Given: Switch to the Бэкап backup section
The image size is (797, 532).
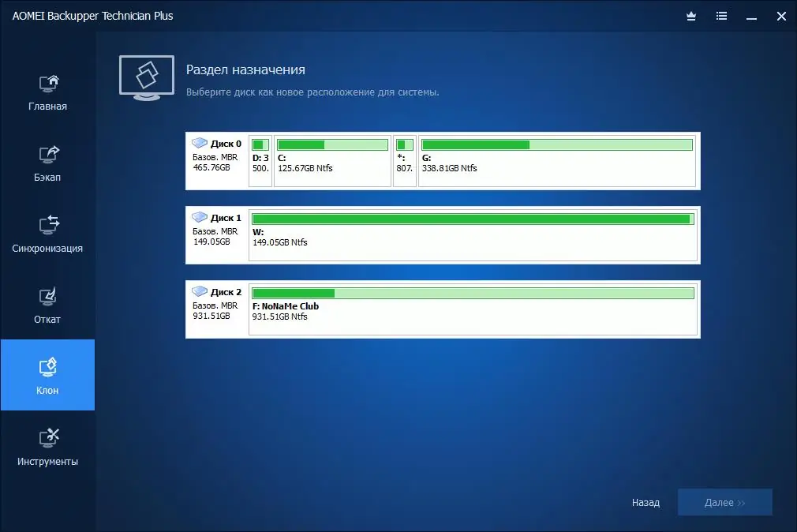Looking at the screenshot, I should [47, 162].
